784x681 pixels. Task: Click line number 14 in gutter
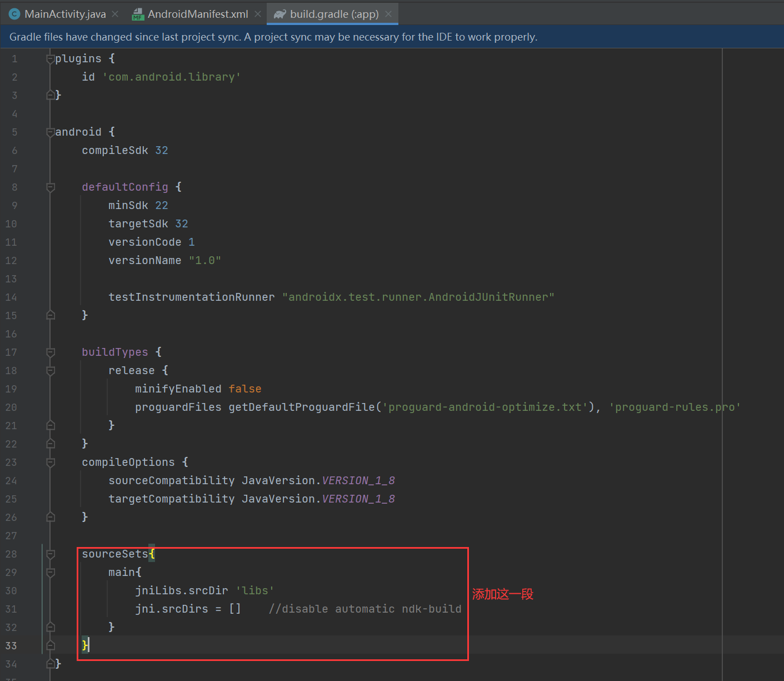click(x=11, y=297)
